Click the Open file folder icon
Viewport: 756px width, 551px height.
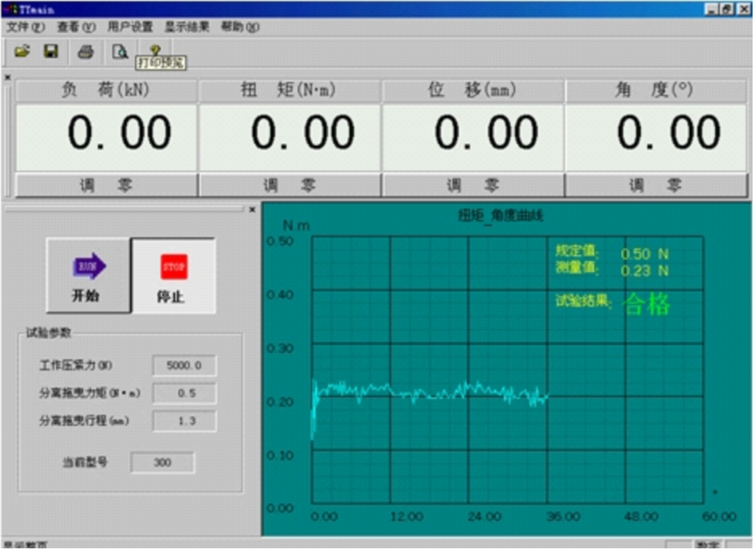pyautogui.click(x=22, y=51)
